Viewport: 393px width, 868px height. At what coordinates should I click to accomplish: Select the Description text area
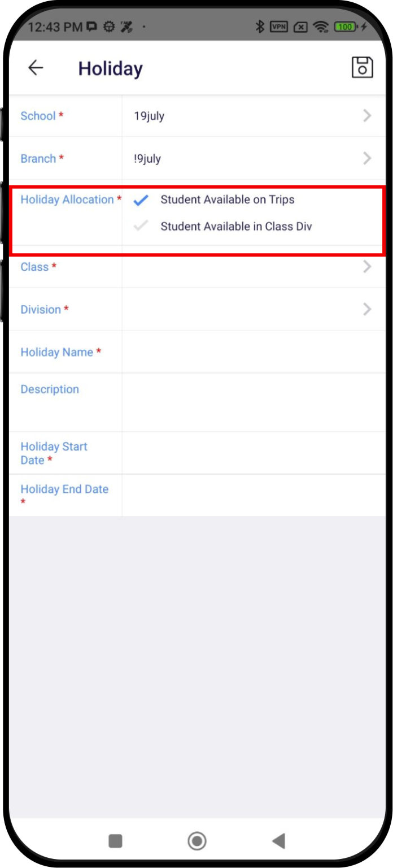point(254,402)
